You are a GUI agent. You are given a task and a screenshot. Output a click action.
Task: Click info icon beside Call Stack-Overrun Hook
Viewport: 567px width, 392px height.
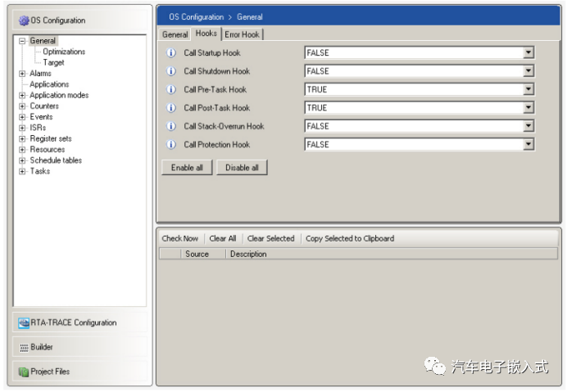coord(171,127)
